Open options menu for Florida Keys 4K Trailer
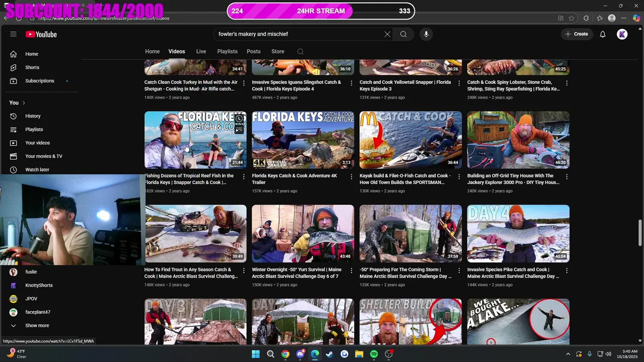The height and width of the screenshot is (362, 644). pos(352,176)
